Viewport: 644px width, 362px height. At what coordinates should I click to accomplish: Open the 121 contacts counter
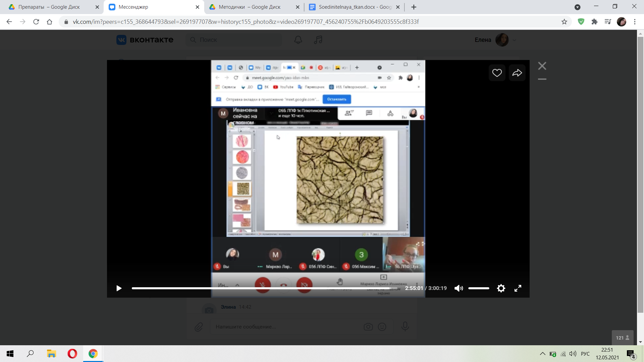click(623, 338)
